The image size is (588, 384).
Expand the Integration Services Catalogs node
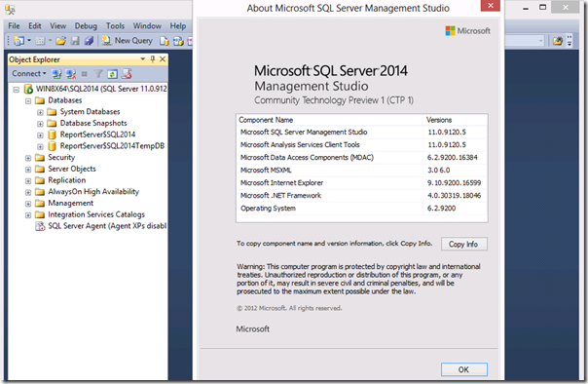[28, 215]
